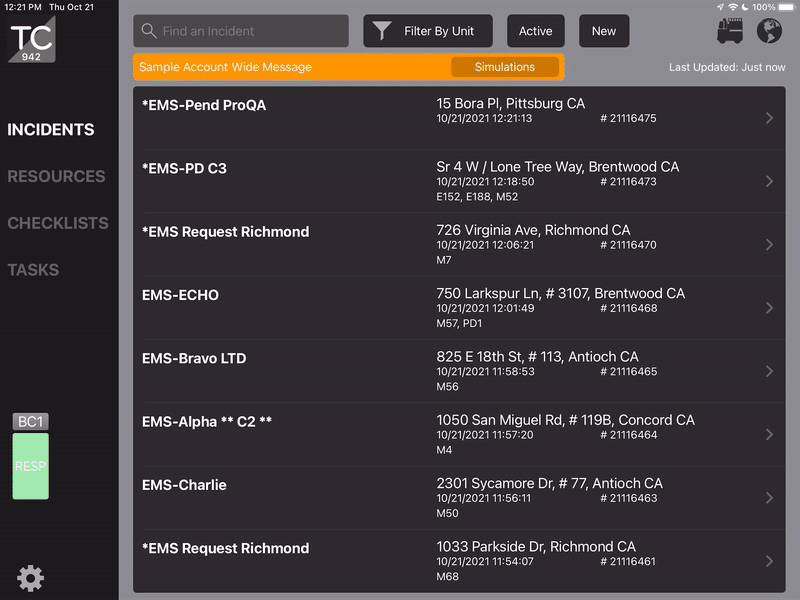Tap the TC 942 logo

tap(32, 42)
